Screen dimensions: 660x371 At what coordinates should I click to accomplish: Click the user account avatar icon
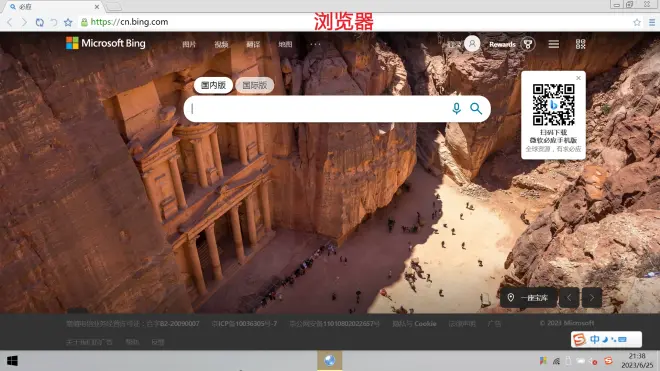472,44
